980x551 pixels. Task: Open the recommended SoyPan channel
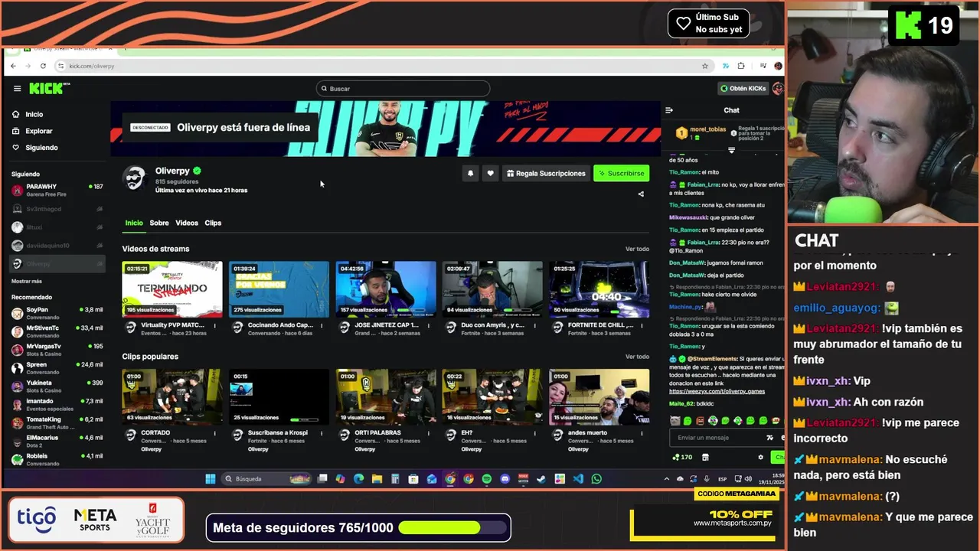[57, 313]
